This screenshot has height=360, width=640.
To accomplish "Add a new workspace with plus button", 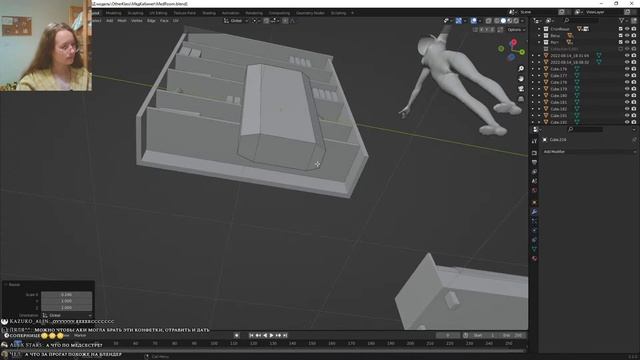I will click(352, 13).
